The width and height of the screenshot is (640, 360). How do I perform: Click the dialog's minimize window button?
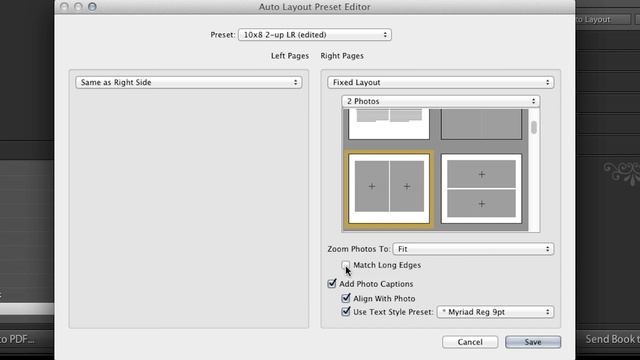tap(78, 7)
